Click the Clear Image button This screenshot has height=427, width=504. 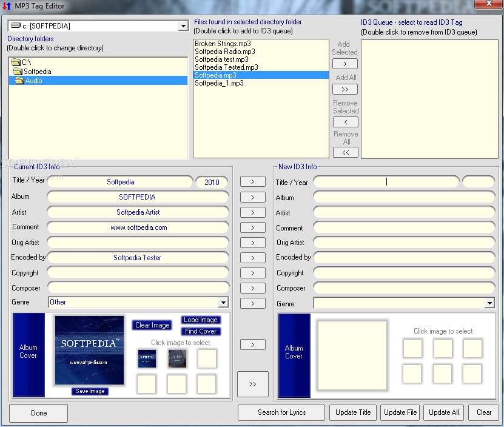pyautogui.click(x=152, y=325)
